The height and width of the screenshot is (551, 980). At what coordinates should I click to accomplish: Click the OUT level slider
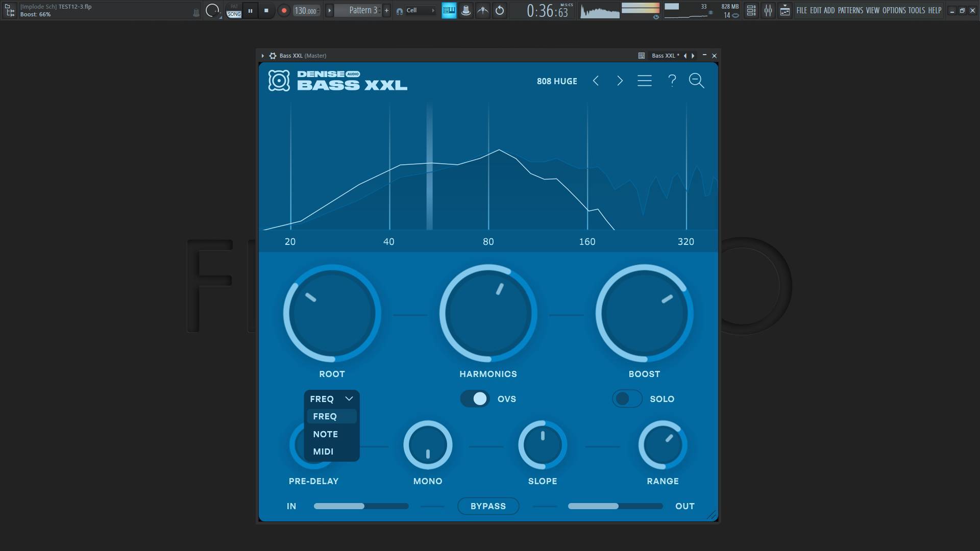click(615, 506)
